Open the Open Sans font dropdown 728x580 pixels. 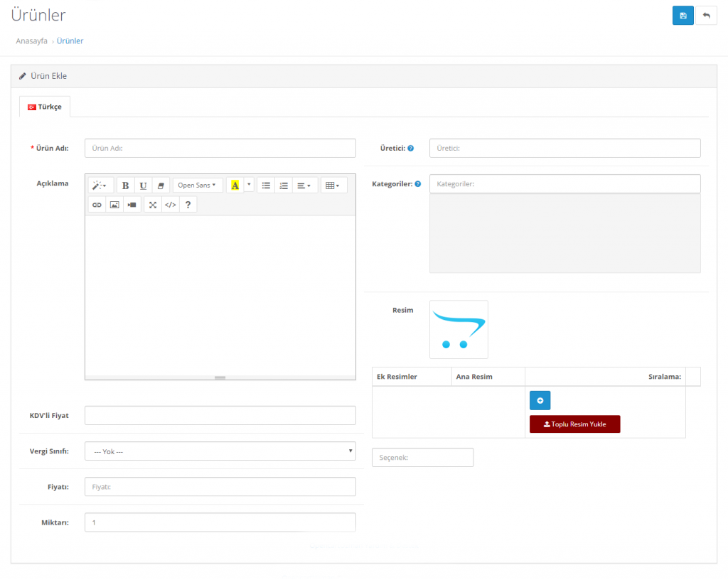click(x=197, y=186)
